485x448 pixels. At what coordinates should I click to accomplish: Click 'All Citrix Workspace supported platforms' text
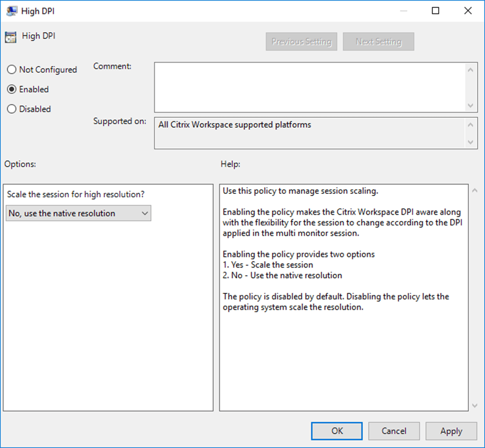pyautogui.click(x=235, y=125)
